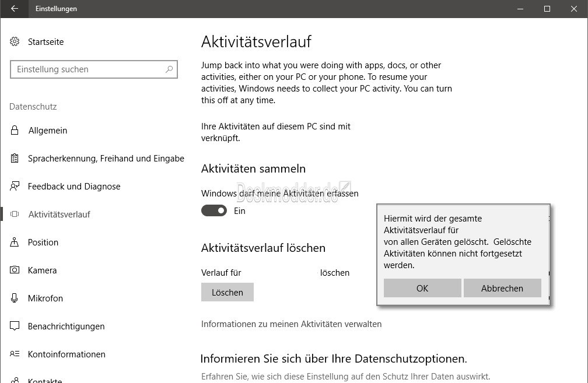Open the Allgemein privacy section
588x383 pixels.
click(x=48, y=131)
